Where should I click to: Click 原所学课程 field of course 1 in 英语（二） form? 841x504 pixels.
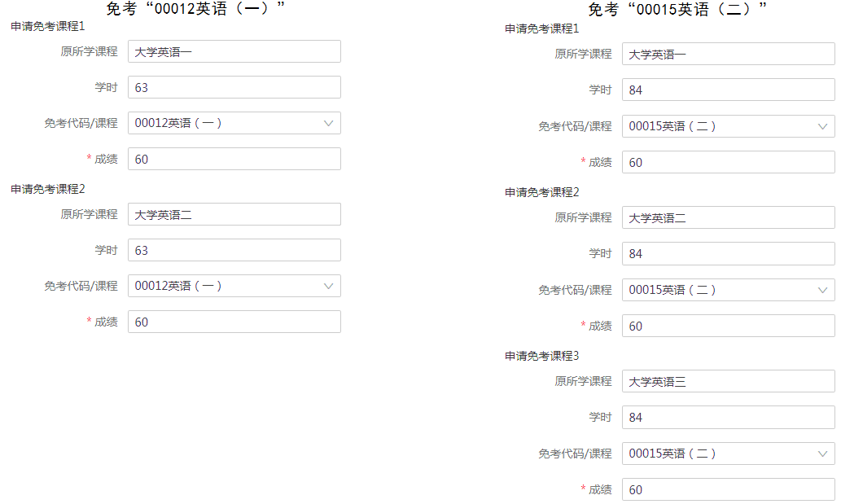pyautogui.click(x=728, y=54)
